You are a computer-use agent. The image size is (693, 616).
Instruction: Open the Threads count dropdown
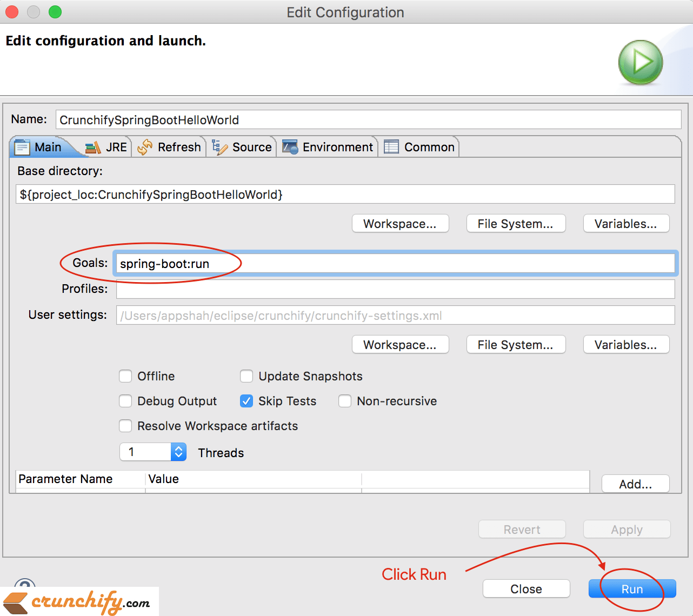point(179,452)
